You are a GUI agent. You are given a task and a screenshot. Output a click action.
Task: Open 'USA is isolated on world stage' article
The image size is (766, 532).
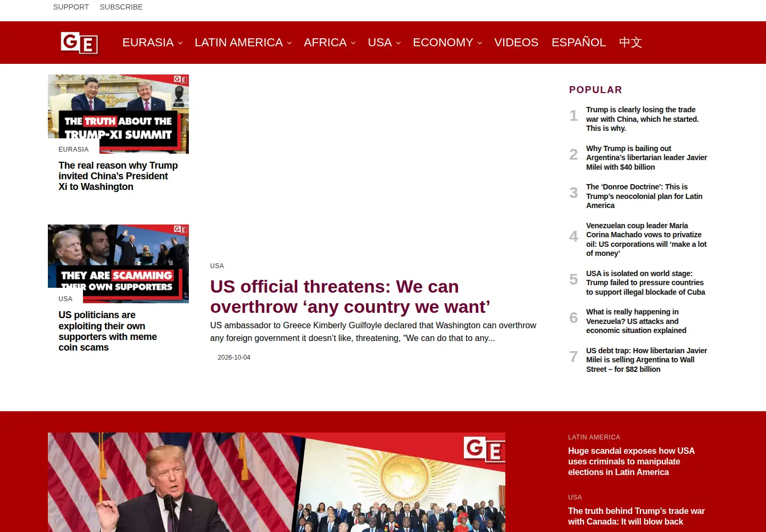(645, 282)
